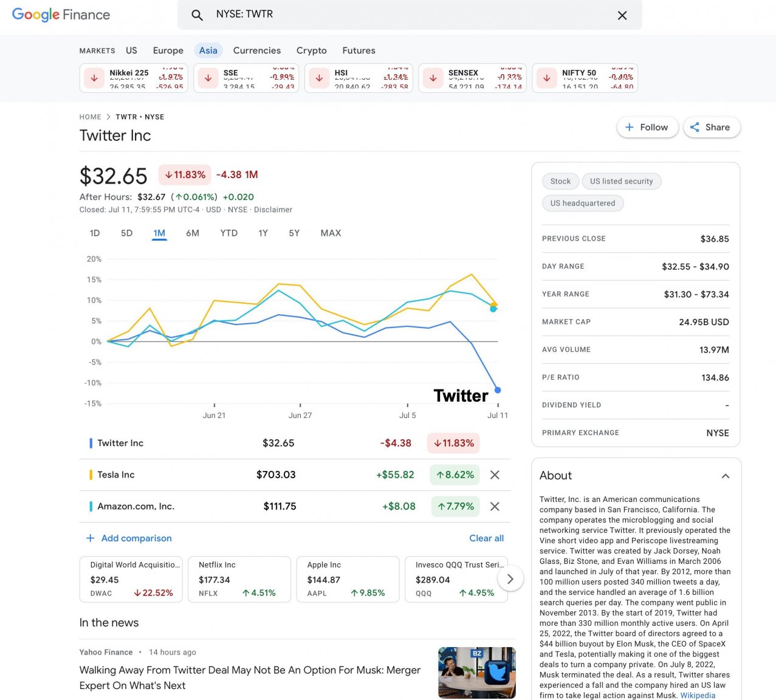Click the P/E RATIO value 134.86
Image resolution: width=776 pixels, height=700 pixels.
(715, 377)
